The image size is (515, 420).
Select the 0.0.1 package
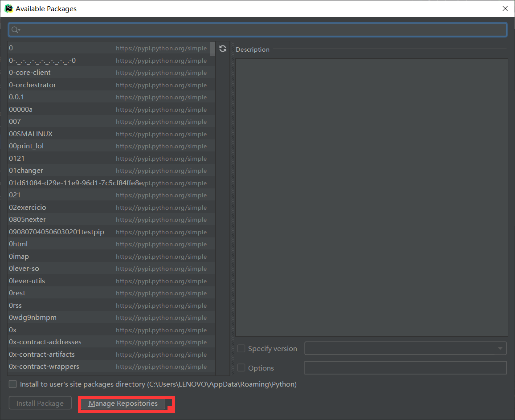tap(111, 97)
